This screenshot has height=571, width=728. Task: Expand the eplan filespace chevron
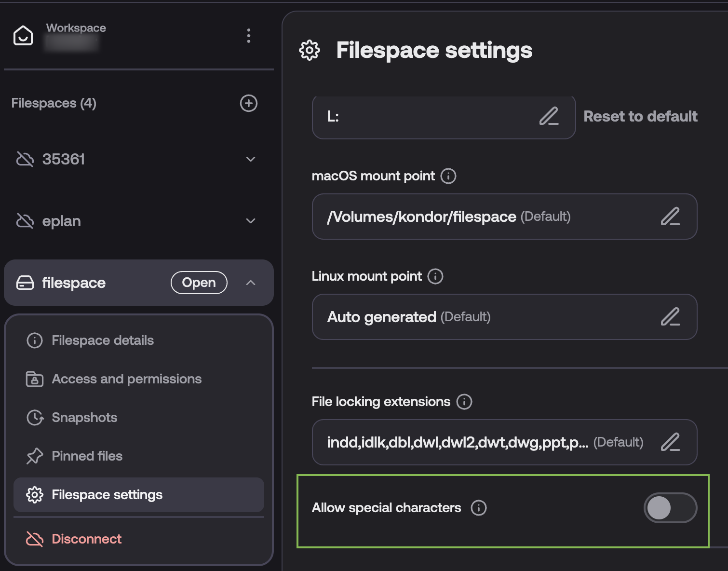pyautogui.click(x=251, y=221)
